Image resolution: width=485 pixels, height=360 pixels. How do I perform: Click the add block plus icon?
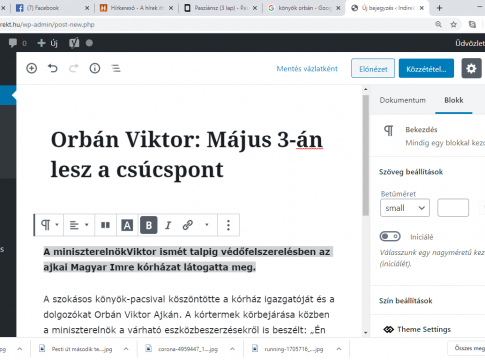point(32,68)
